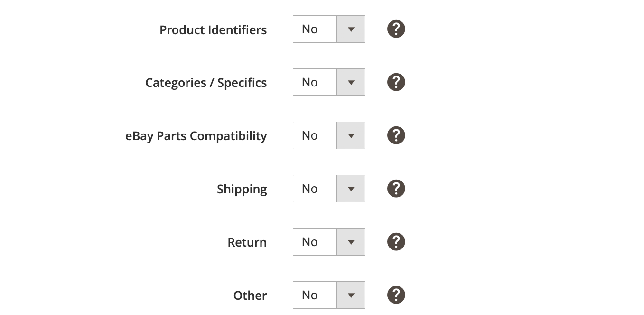
Task: Click the Other help icon
Action: pos(396,295)
